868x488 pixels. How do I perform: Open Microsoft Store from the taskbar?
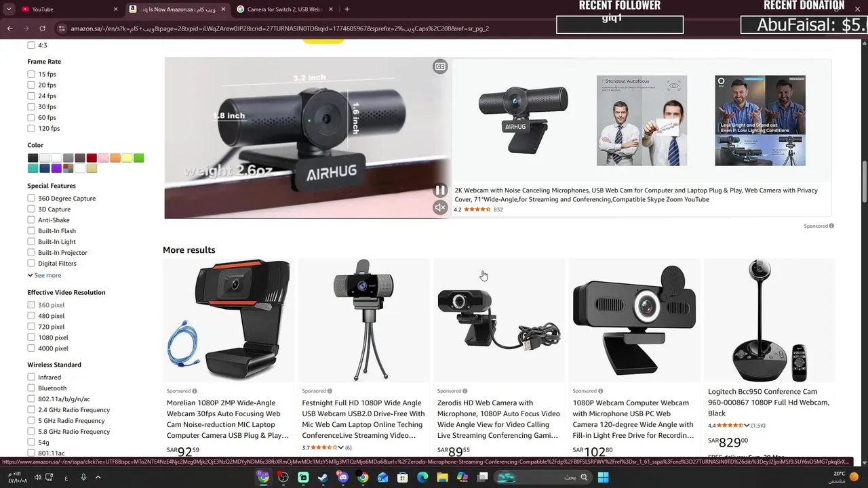coord(402,477)
